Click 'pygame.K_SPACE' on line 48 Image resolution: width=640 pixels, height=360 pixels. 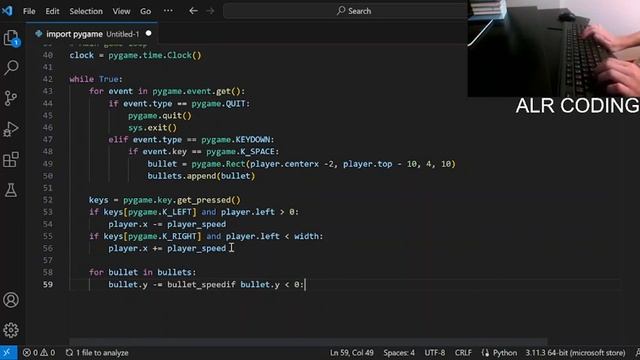(x=240, y=152)
